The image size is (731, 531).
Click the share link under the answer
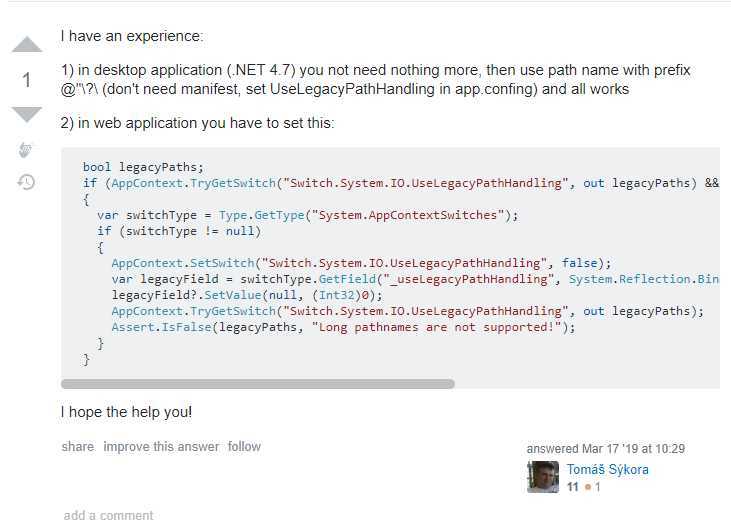tap(77, 447)
